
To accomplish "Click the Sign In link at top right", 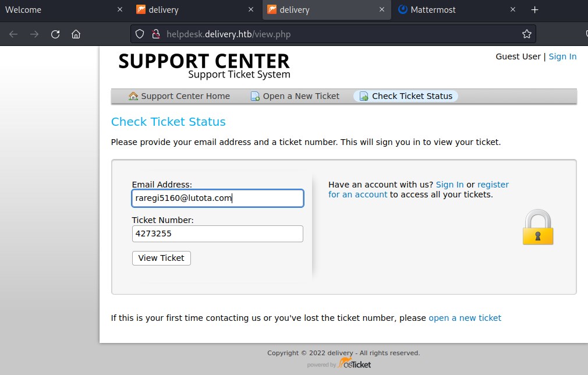I will pos(562,56).
